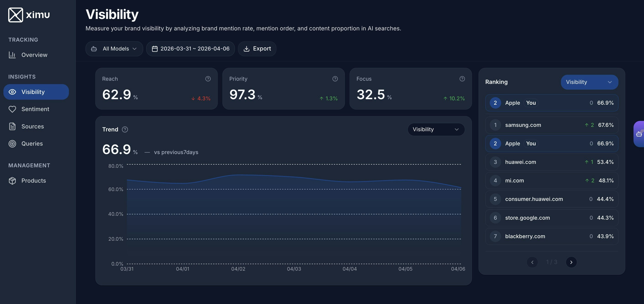Viewport: 644px width, 304px height.
Task: Go to Sentiment in sidebar
Action: coord(35,109)
